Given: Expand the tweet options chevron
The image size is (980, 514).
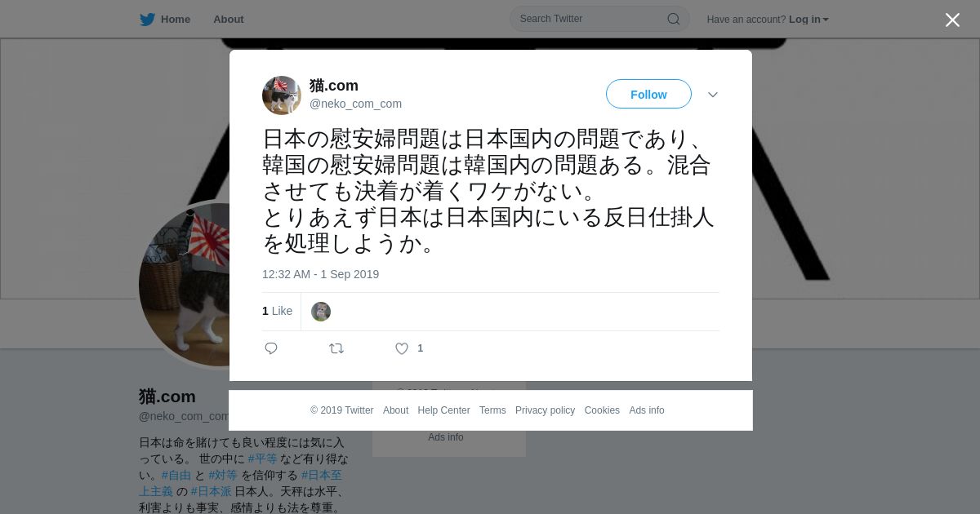Looking at the screenshot, I should click(713, 95).
